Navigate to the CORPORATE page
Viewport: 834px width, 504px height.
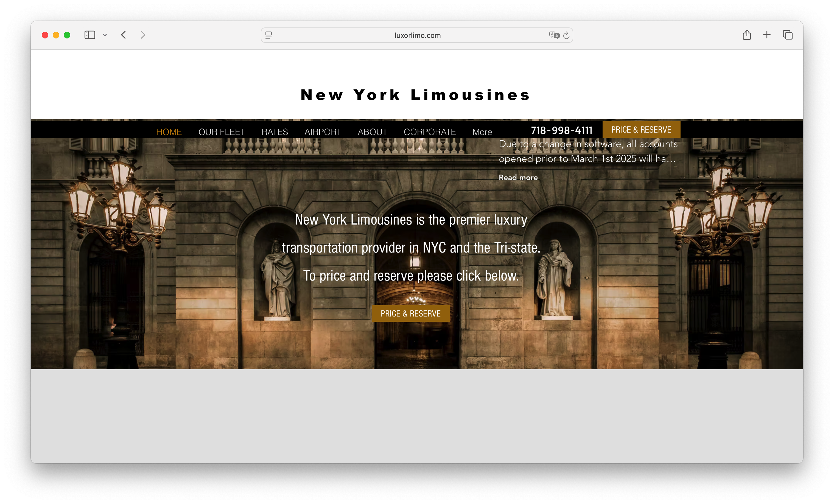pyautogui.click(x=430, y=132)
